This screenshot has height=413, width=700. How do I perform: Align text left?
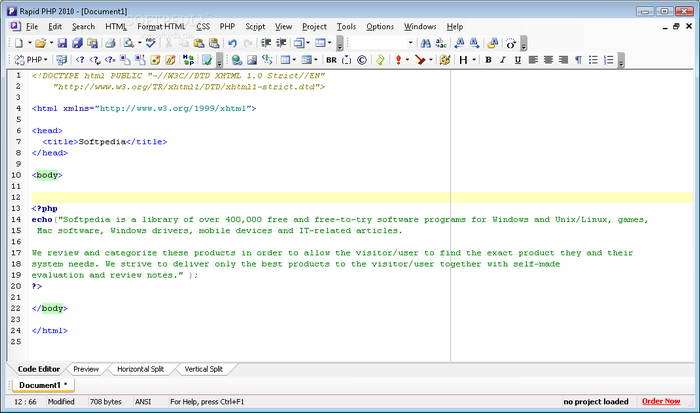pyautogui.click(x=533, y=60)
